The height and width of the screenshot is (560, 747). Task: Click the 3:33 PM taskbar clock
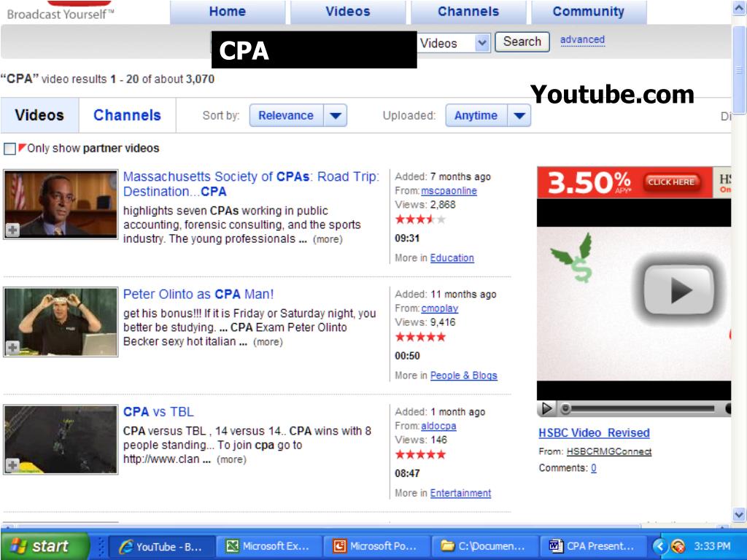pos(712,546)
